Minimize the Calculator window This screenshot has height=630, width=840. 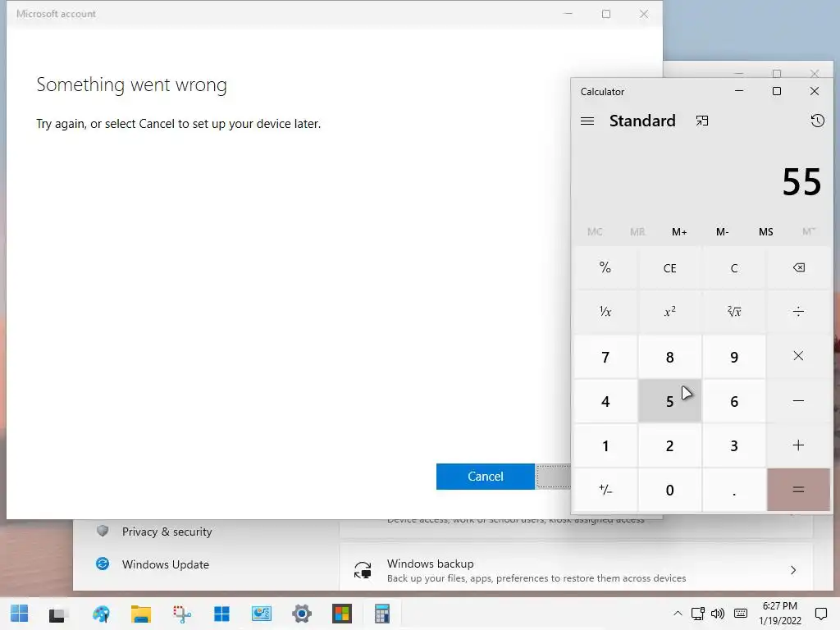tap(739, 92)
